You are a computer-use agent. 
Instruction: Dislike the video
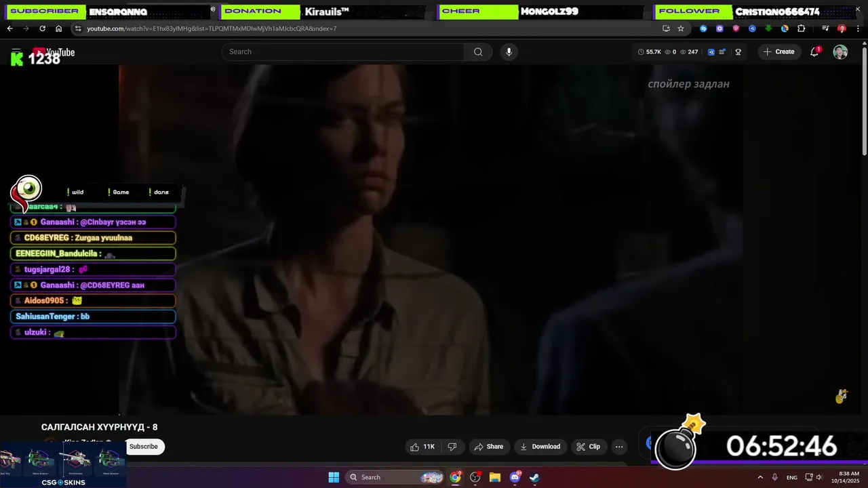point(452,447)
